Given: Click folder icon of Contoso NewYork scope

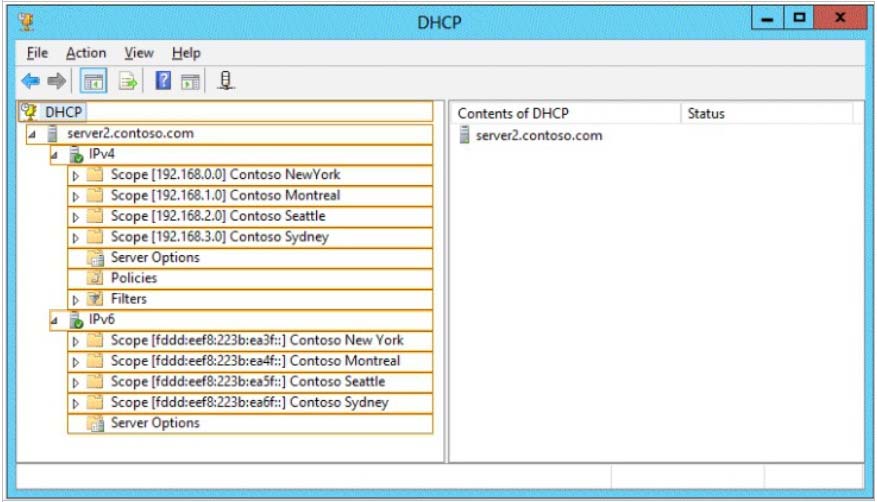Looking at the screenshot, I should (x=95, y=174).
